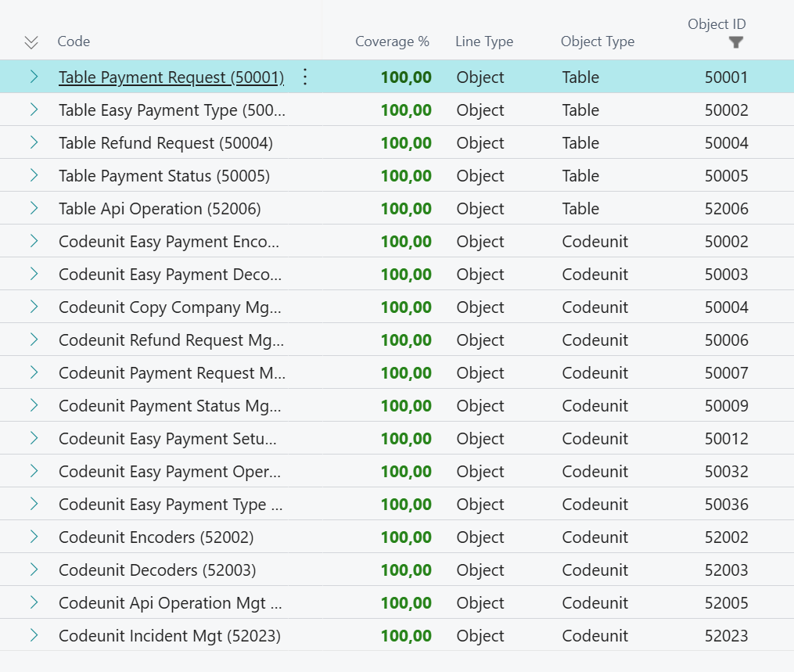Expand the Codeunit Easy Payment Type row
Screen dimensions: 794x672
point(34,505)
